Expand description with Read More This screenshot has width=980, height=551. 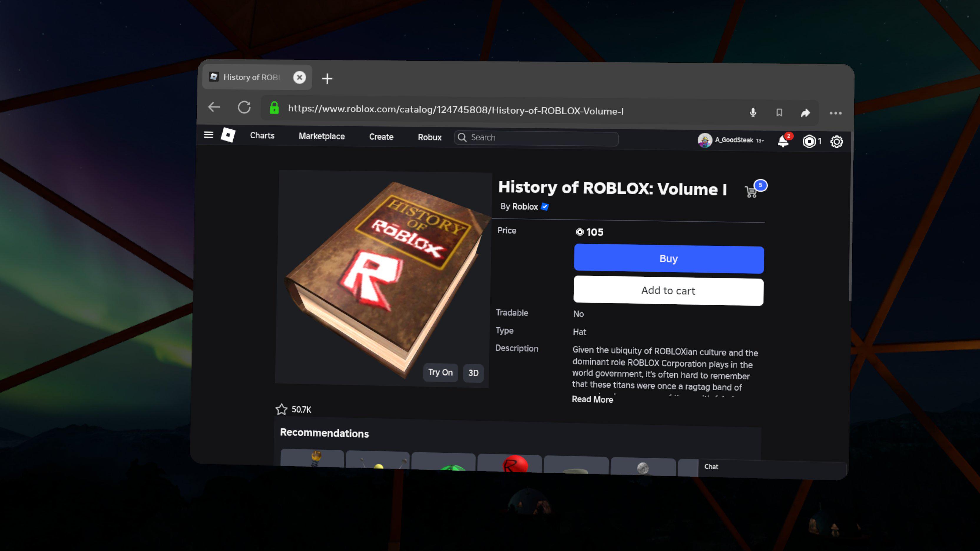(x=592, y=399)
